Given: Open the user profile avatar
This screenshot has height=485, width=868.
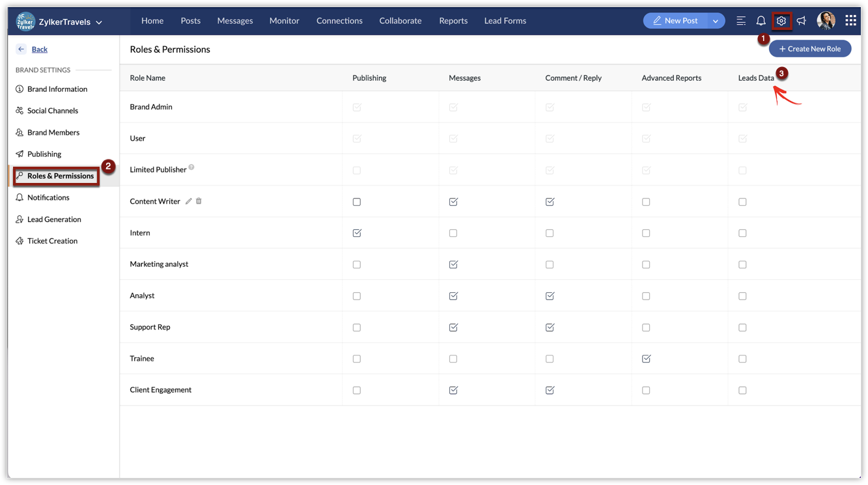Looking at the screenshot, I should 826,21.
